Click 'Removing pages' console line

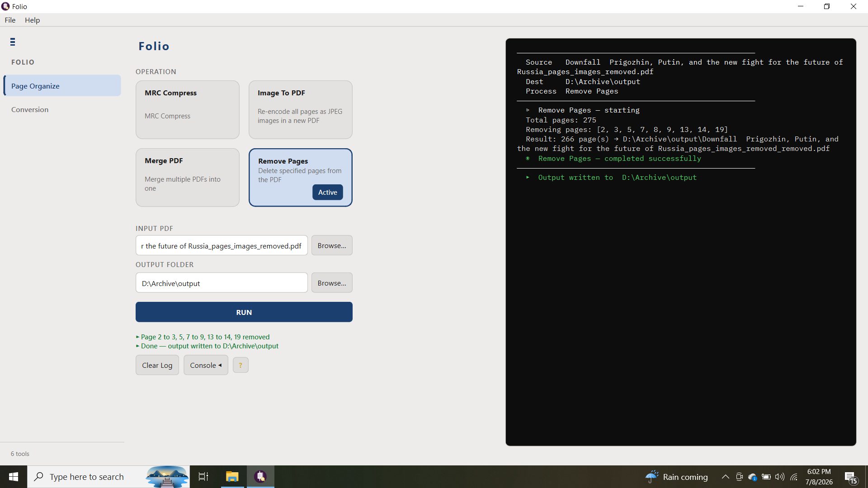click(627, 129)
